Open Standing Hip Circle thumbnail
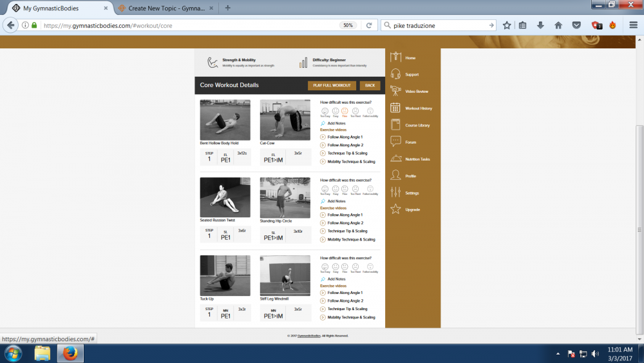The height and width of the screenshot is (363, 644). coord(285,198)
